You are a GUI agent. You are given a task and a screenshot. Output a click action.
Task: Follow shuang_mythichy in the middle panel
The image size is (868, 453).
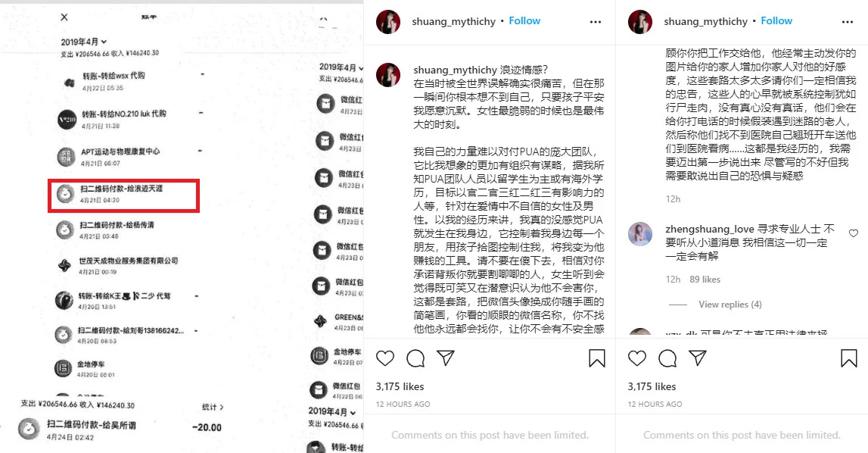pos(524,21)
